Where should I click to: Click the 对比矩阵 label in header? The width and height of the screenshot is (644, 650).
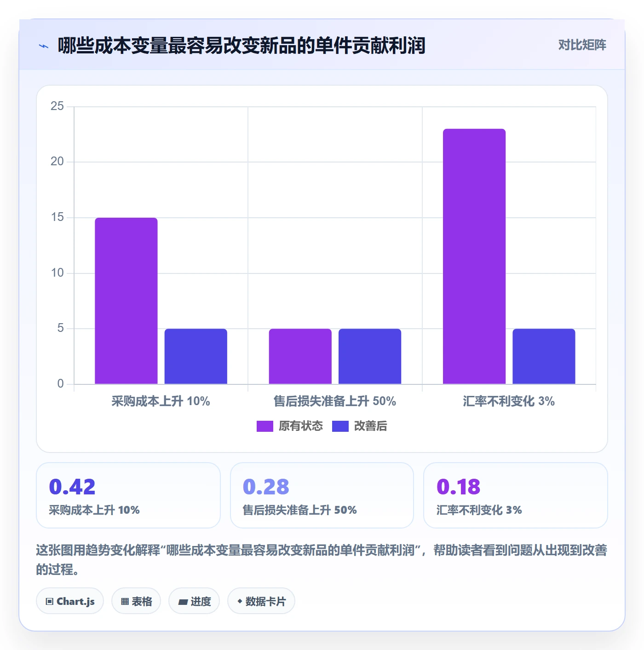point(582,45)
